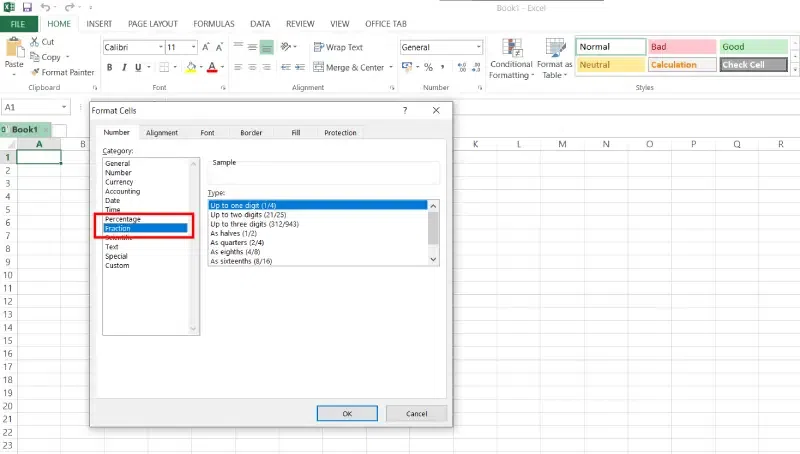Open the underline style dropdown arrow
The height and width of the screenshot is (454, 800).
(x=148, y=67)
